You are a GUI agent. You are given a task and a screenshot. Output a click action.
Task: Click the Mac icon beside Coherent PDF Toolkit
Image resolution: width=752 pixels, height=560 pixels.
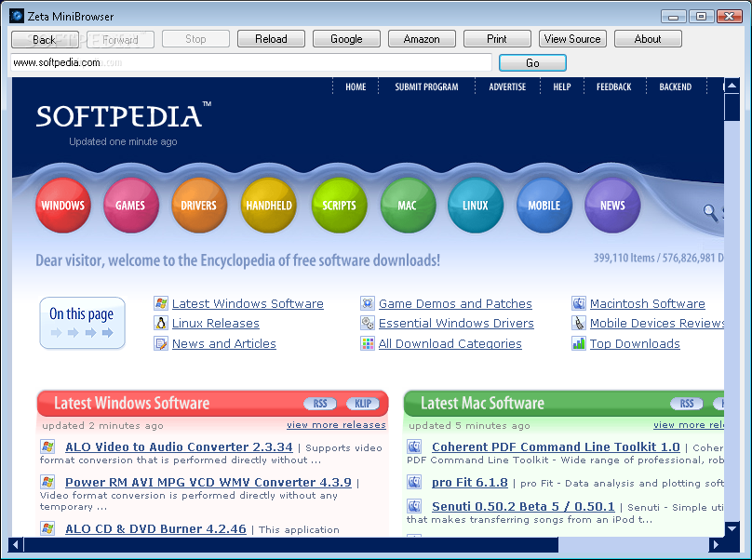point(414,447)
